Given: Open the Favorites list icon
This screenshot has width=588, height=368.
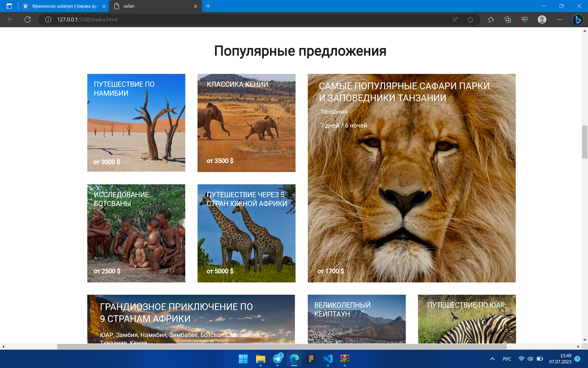Looking at the screenshot, I should (491, 20).
